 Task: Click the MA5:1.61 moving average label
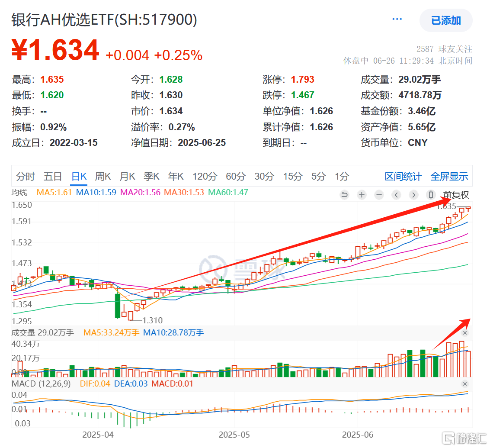(x=54, y=193)
